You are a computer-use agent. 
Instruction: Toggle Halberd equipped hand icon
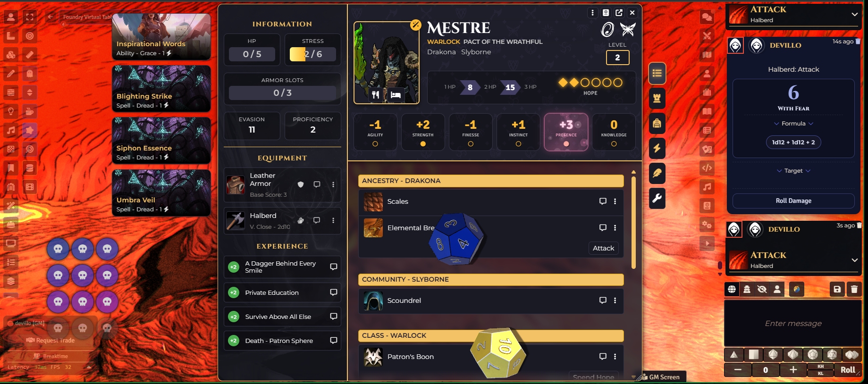pos(301,220)
